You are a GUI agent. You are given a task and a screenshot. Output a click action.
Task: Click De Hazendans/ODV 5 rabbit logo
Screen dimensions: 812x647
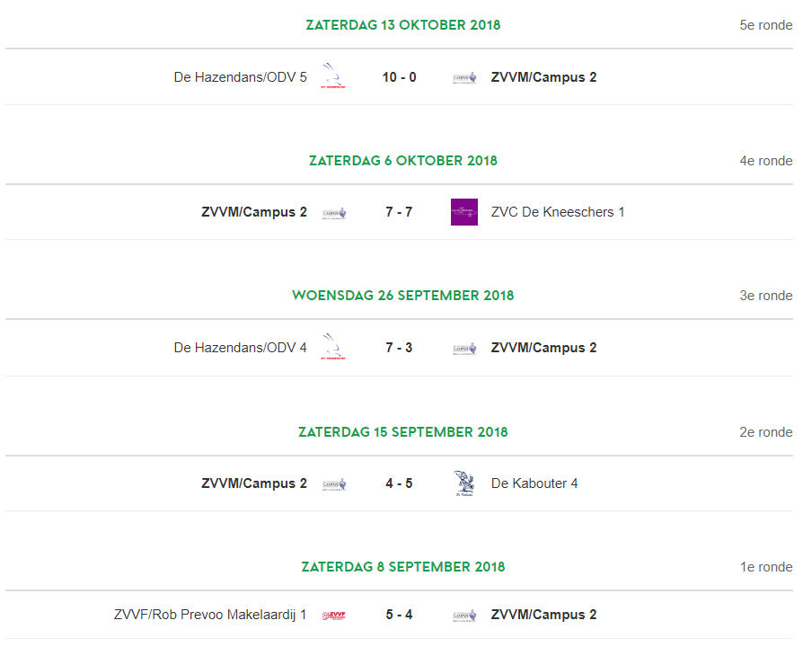tap(334, 76)
